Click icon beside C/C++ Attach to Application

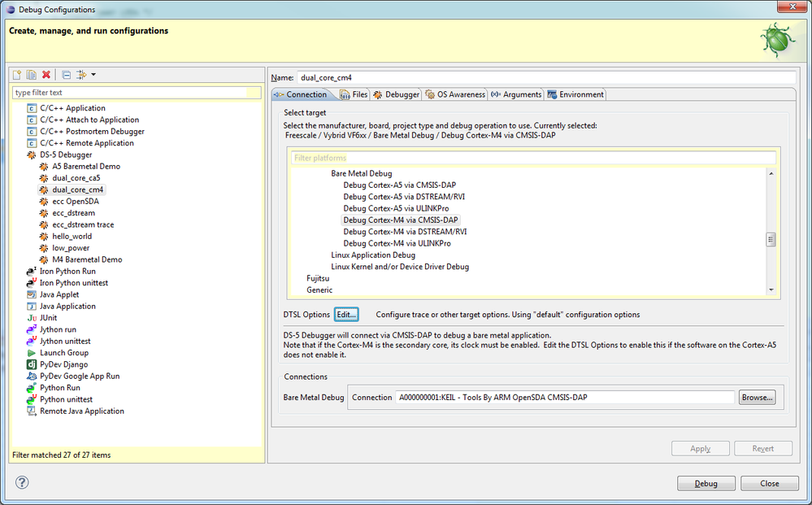click(x=32, y=120)
